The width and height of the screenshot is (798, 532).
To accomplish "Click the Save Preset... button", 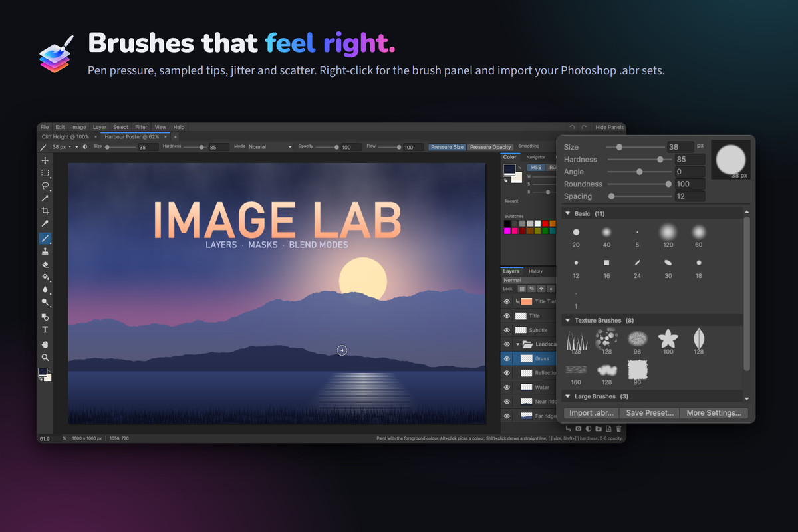I will [x=650, y=413].
